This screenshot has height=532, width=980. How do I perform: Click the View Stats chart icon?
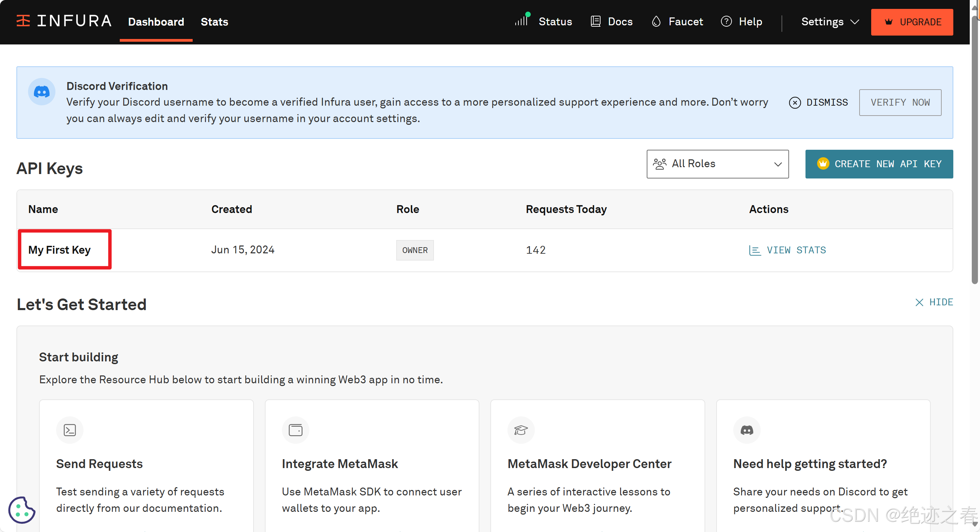click(x=755, y=250)
